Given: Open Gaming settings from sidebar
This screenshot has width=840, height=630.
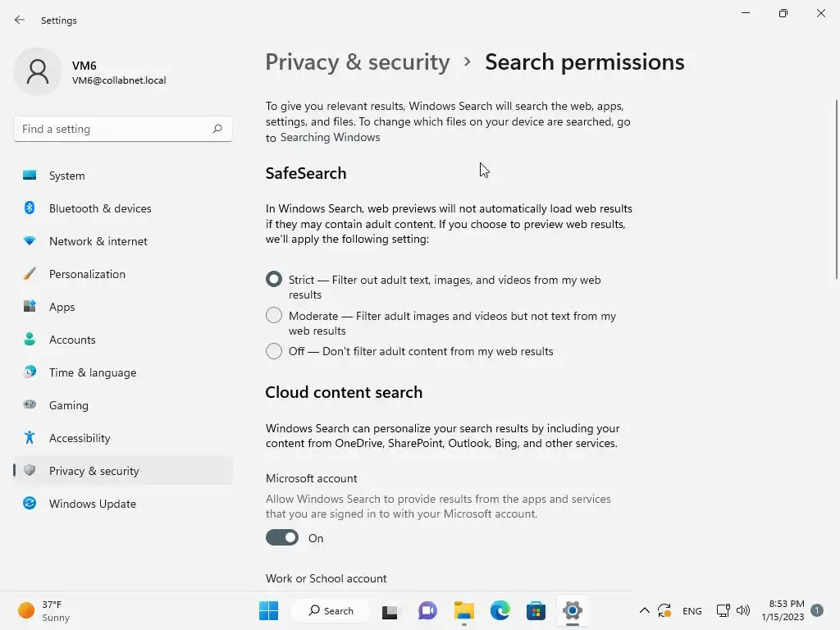Looking at the screenshot, I should (x=68, y=405).
